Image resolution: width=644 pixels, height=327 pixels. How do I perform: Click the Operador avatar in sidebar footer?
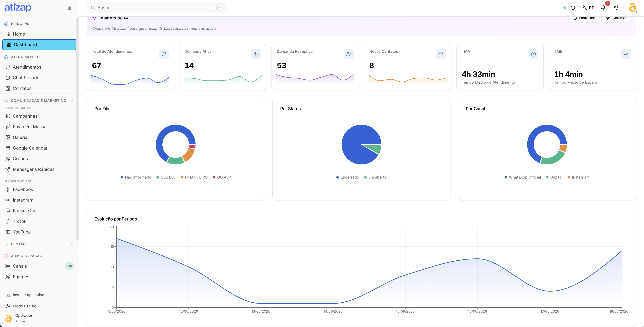coord(8,318)
